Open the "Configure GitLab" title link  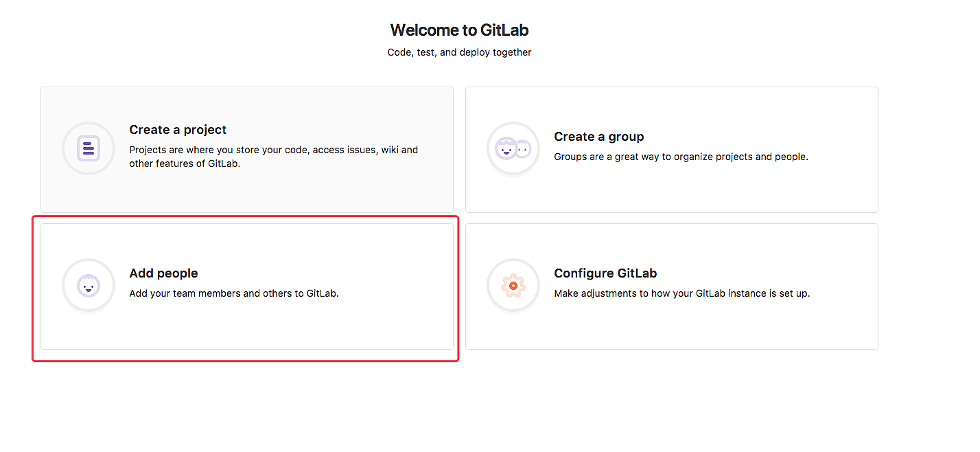pos(605,273)
